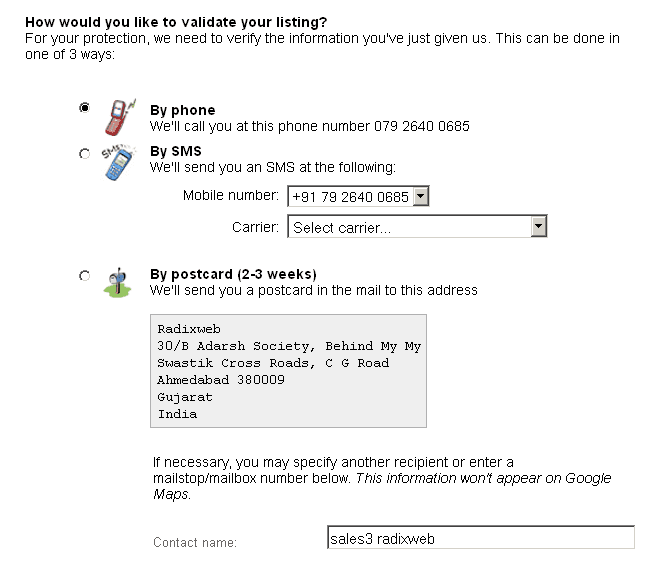Click the phone number 079 2640 0685 text
The image size is (650, 577).
(x=422, y=127)
